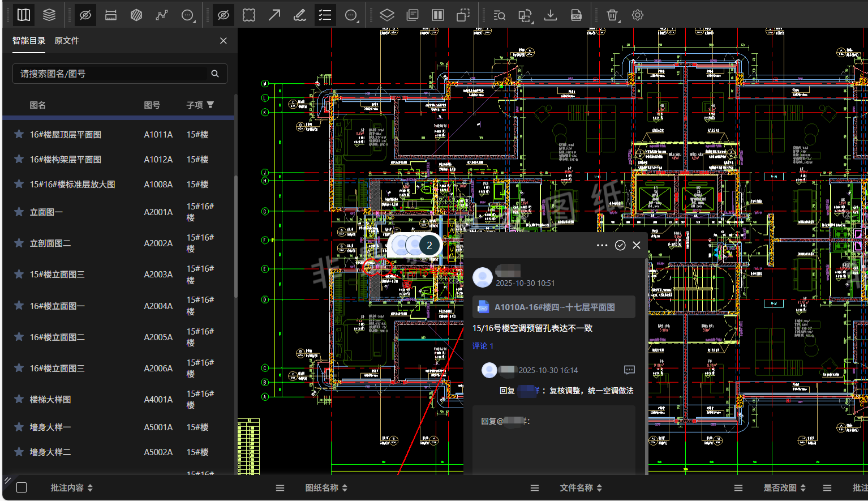The image size is (868, 501).
Task: Open settings with the gear icon
Action: pyautogui.click(x=638, y=15)
